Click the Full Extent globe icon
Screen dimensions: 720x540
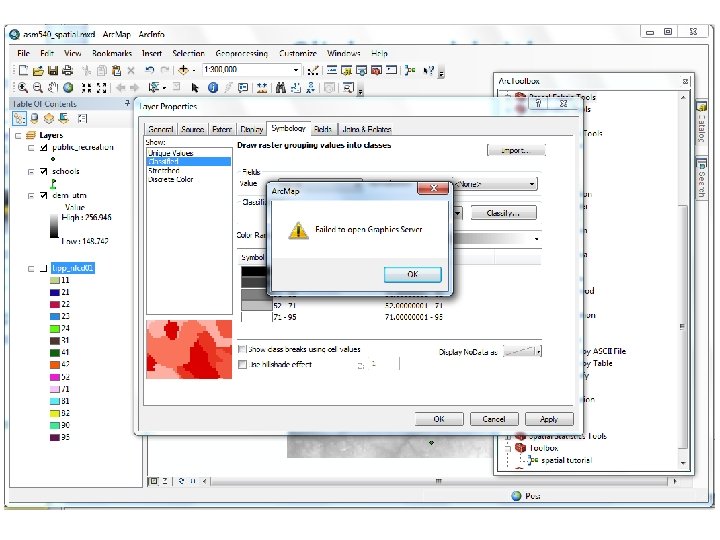click(x=68, y=87)
